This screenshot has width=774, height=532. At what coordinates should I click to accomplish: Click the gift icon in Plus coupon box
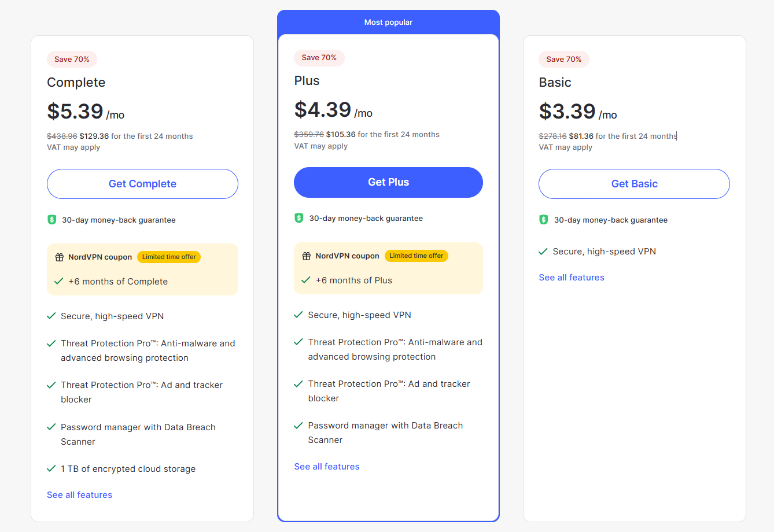click(307, 256)
